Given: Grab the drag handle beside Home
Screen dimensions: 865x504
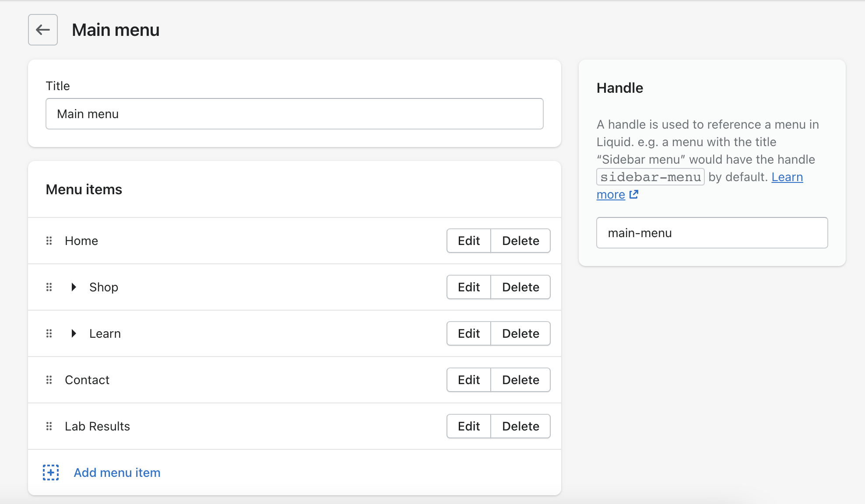Looking at the screenshot, I should tap(49, 241).
